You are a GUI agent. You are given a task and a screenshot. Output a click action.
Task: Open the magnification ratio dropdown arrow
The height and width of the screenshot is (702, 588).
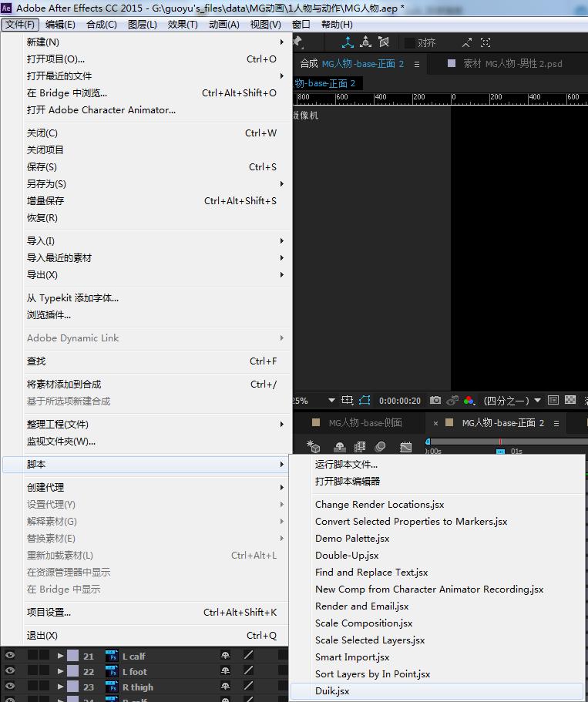click(331, 400)
